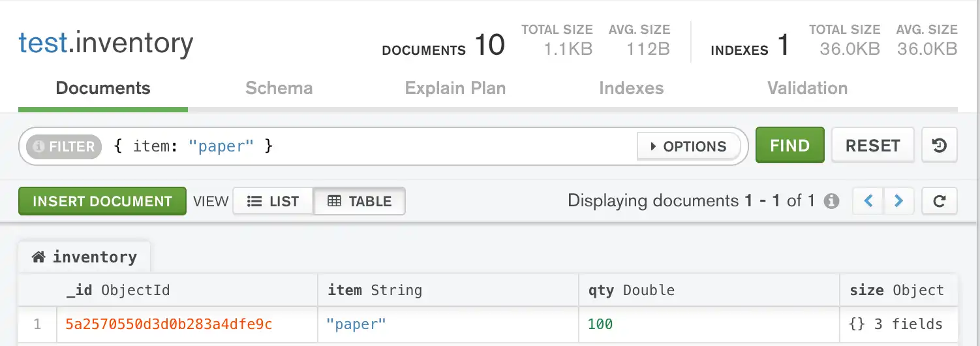Image resolution: width=980 pixels, height=346 pixels.
Task: Run the query with Find button
Action: tap(789, 146)
